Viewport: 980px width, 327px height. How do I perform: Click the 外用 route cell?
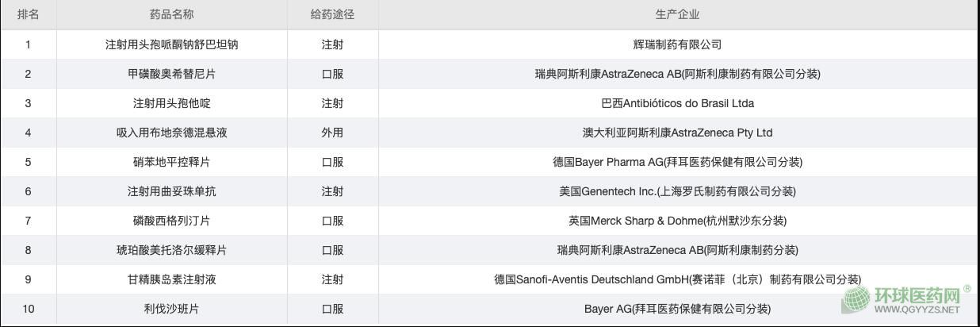click(332, 133)
